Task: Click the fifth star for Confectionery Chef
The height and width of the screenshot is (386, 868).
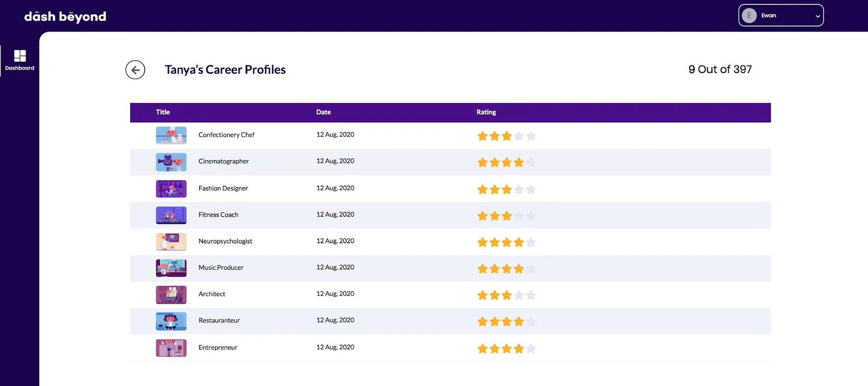Action: pos(531,136)
